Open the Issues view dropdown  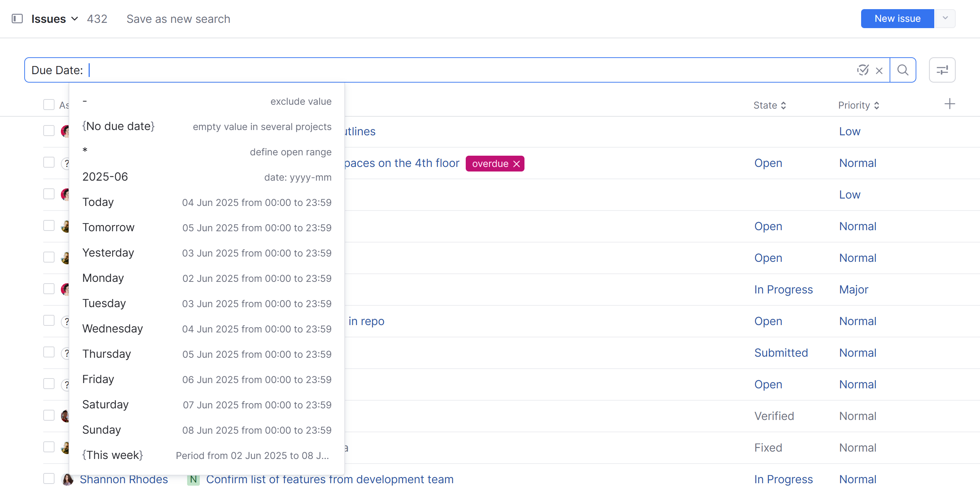(75, 18)
